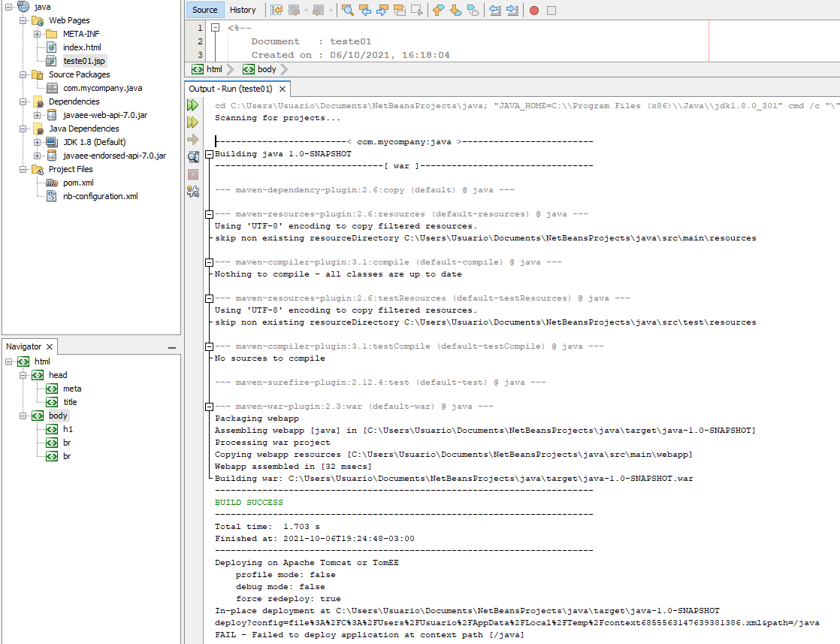Show build overview magnifier icon in Output
This screenshot has height=644, width=840.
193,157
